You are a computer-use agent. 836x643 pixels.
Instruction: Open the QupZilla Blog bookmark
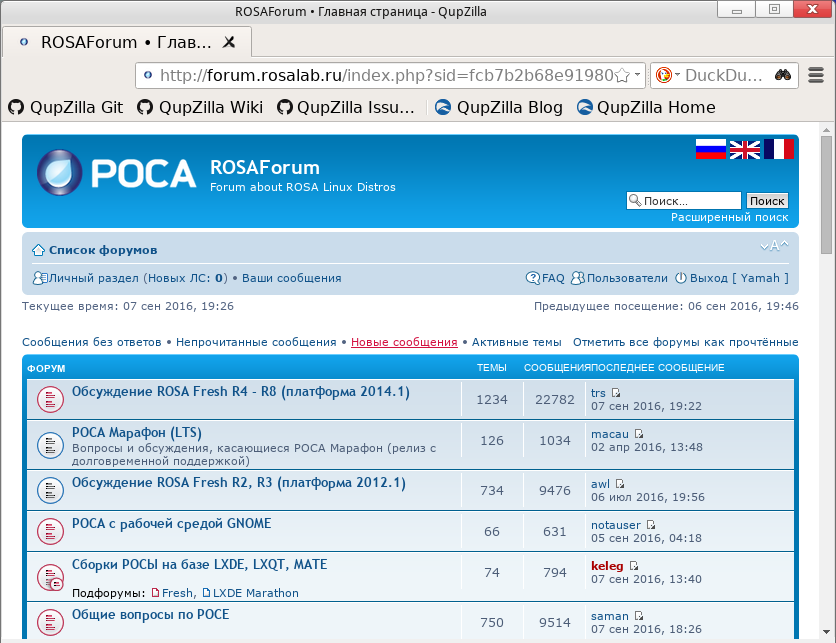499,107
